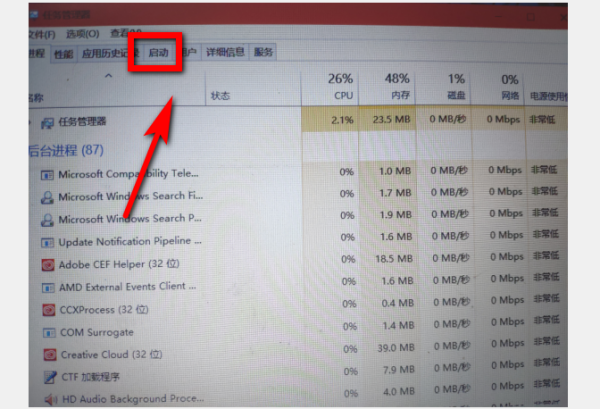
Task: Click the 39.0 MB memory value
Action: 396,348
